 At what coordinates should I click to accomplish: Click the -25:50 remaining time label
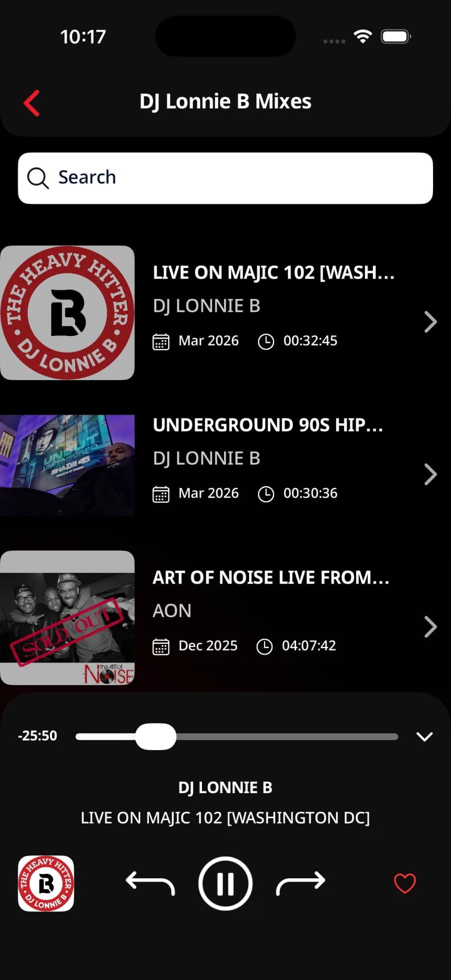click(x=38, y=736)
